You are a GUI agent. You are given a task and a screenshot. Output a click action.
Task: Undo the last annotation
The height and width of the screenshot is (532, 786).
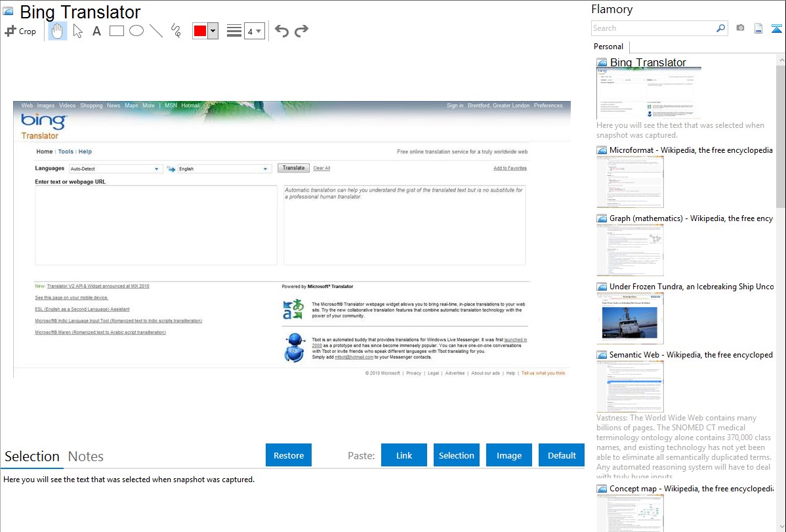point(281,31)
